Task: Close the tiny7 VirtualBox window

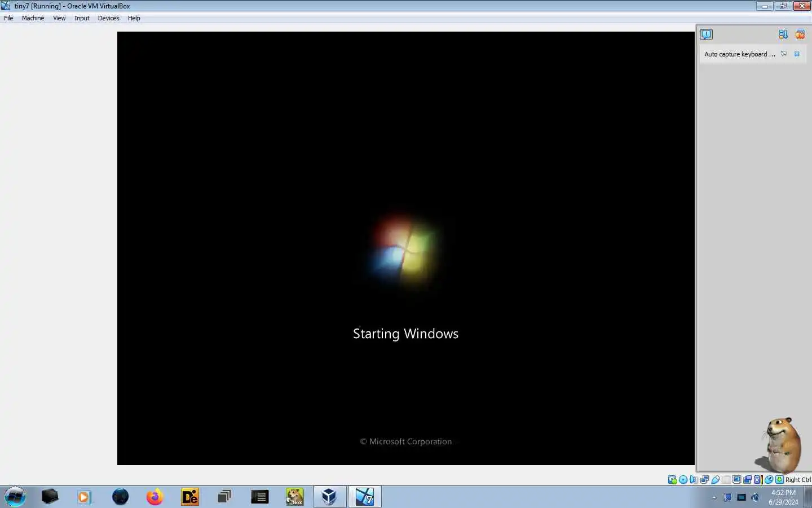Action: (x=802, y=6)
